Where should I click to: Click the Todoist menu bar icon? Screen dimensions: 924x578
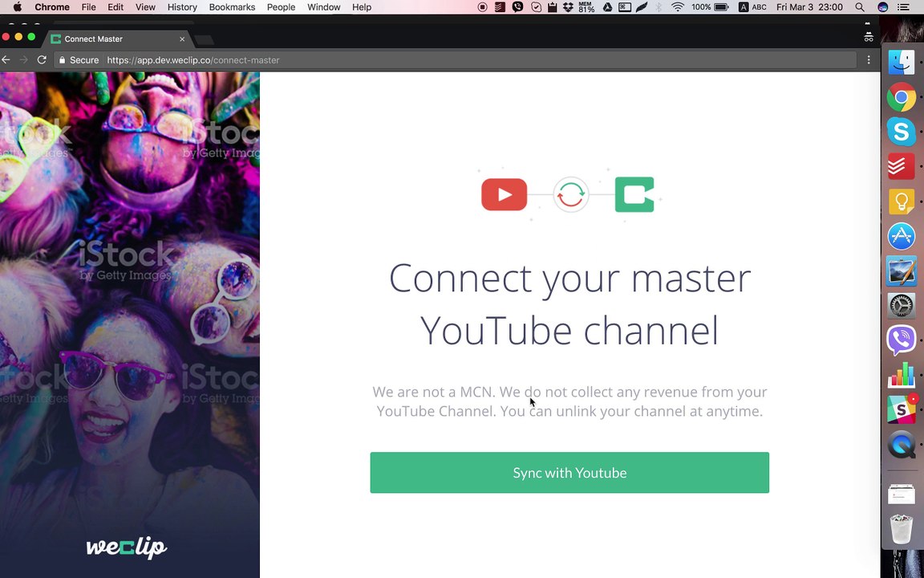(x=500, y=7)
